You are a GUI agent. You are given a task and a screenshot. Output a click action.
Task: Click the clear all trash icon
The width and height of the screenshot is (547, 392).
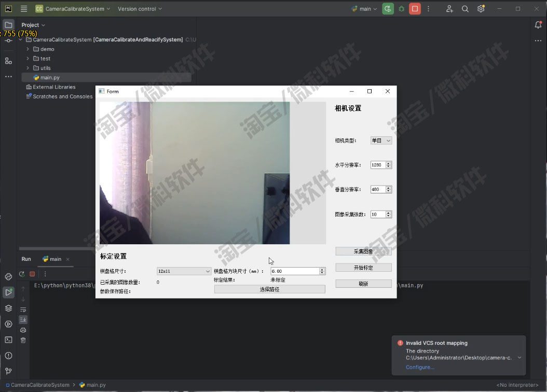[x=23, y=340]
